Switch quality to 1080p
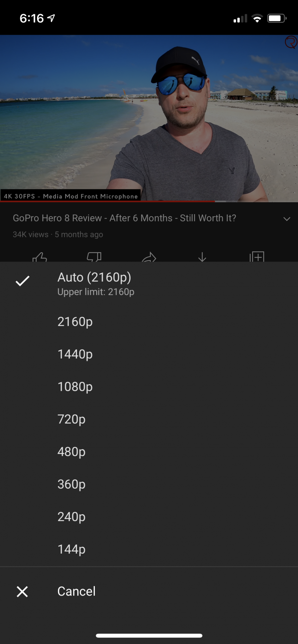 [75, 387]
